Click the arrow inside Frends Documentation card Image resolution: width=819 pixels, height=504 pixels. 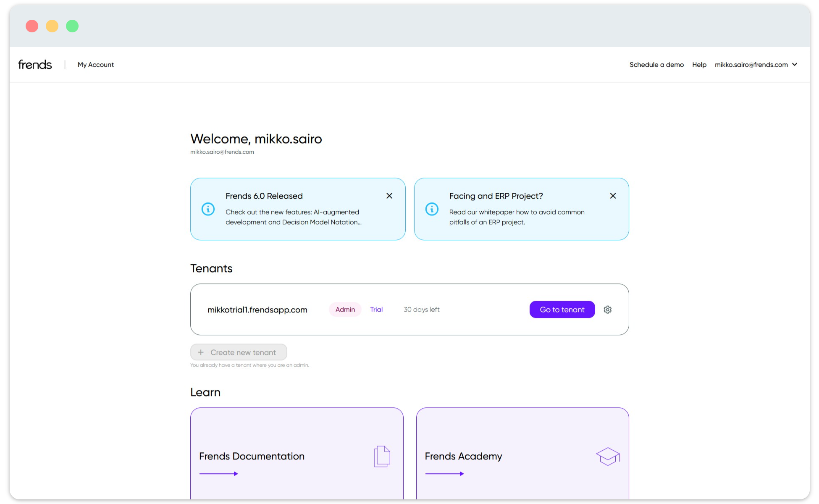coord(219,473)
